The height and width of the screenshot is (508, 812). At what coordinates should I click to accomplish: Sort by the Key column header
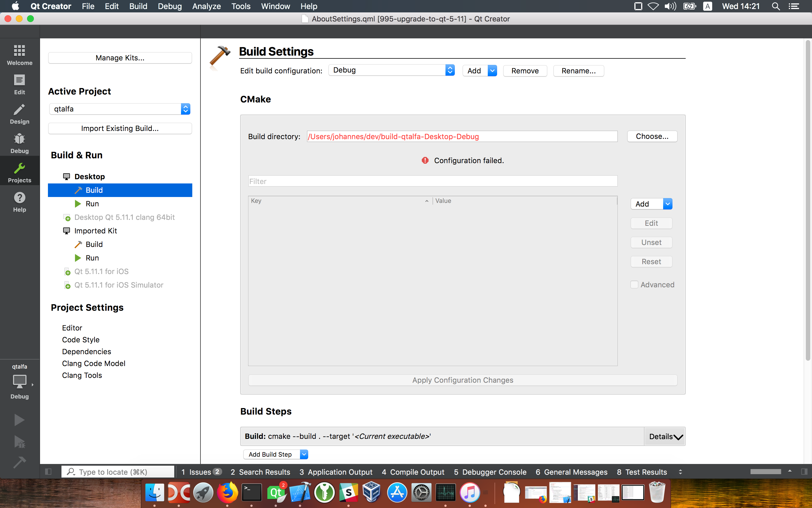click(x=340, y=201)
